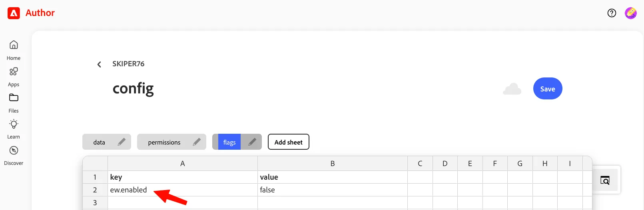Click the 'value' cell

(333, 177)
